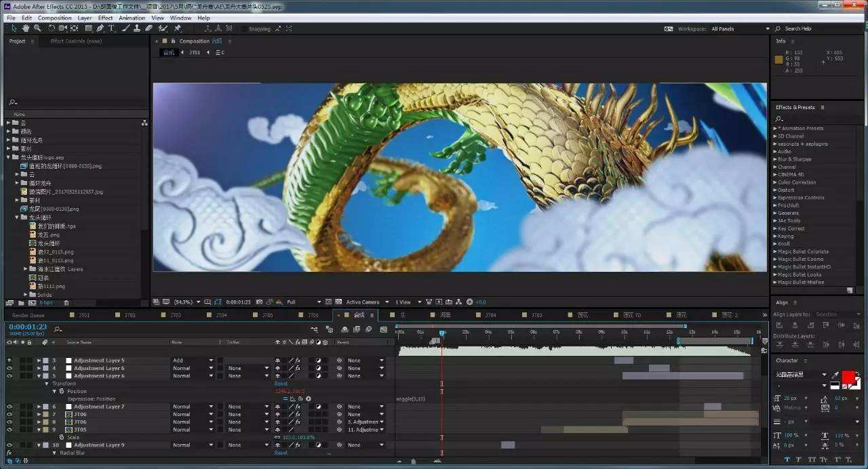Switch to Render Queue tab
Viewport: 868px width, 469px height.
(x=28, y=315)
